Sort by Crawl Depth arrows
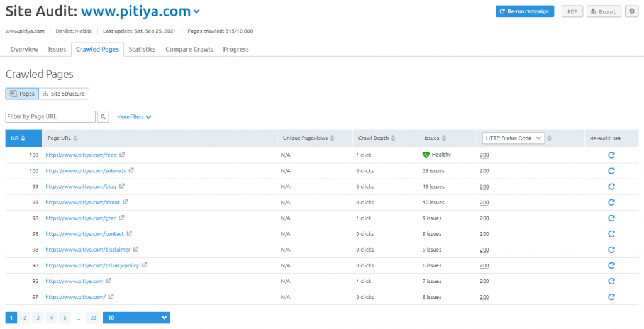 point(392,138)
